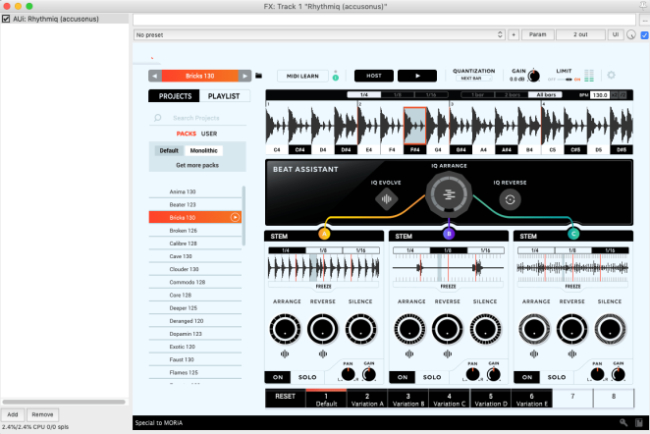Click the Remove FX button

42,414
